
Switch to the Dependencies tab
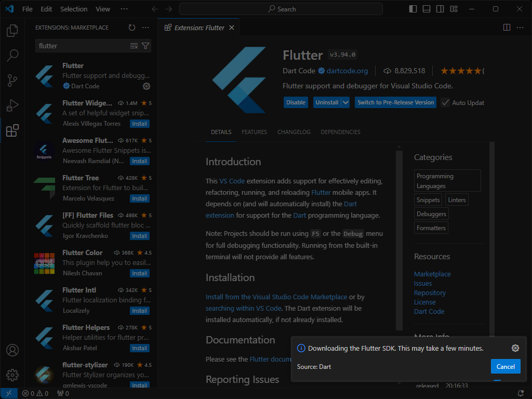340,132
